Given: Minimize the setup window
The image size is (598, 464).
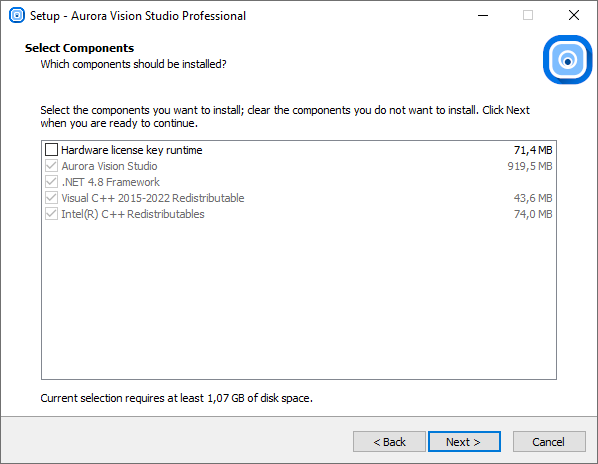Looking at the screenshot, I should 483,16.
